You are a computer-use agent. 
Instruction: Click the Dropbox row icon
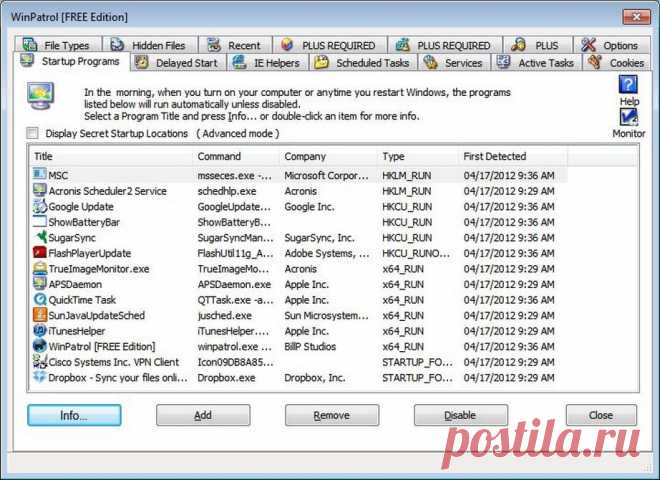tap(40, 377)
